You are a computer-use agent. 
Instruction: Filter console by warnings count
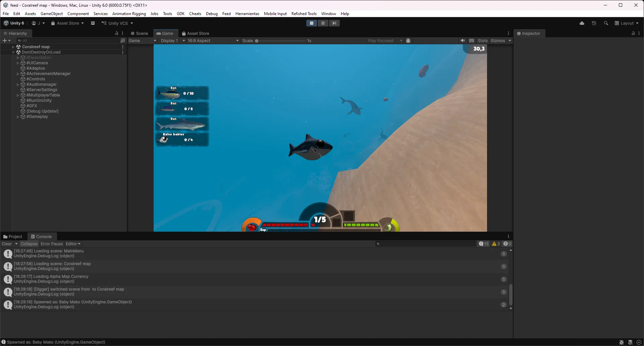(496, 244)
